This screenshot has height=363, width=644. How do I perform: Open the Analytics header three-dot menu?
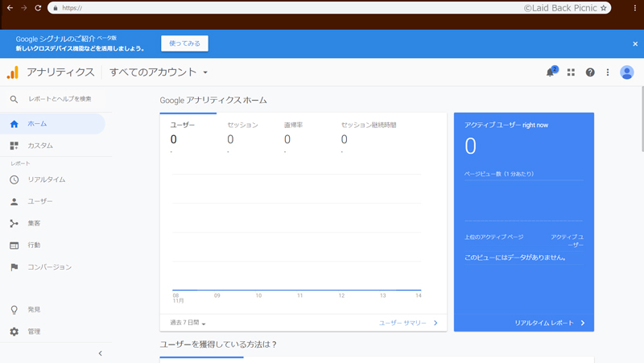point(608,72)
